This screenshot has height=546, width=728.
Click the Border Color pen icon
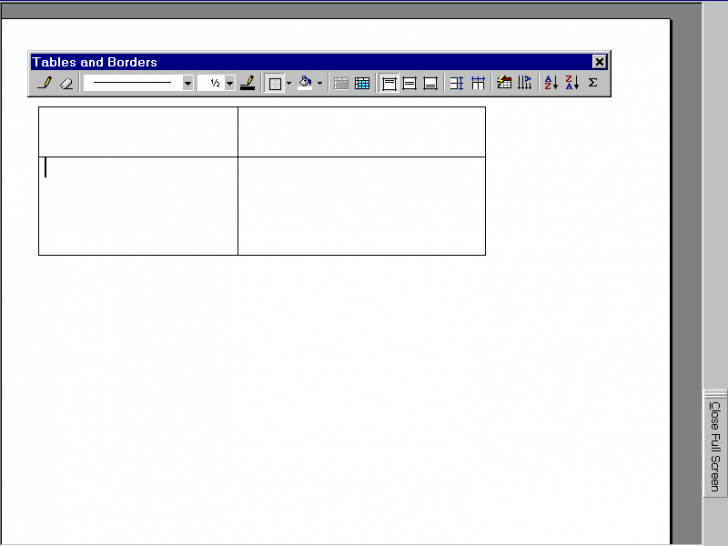pos(247,83)
